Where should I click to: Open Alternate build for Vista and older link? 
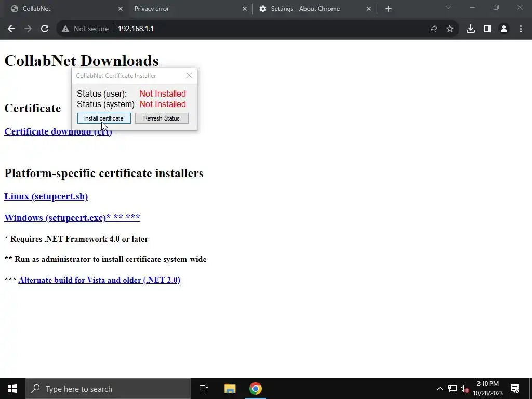coord(99,280)
